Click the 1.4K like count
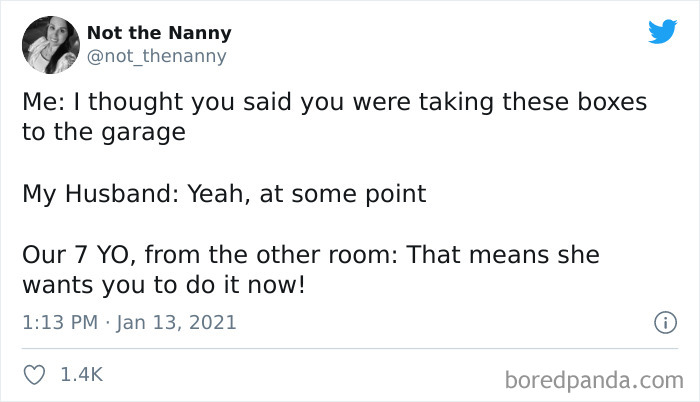The image size is (700, 402). pos(82,374)
